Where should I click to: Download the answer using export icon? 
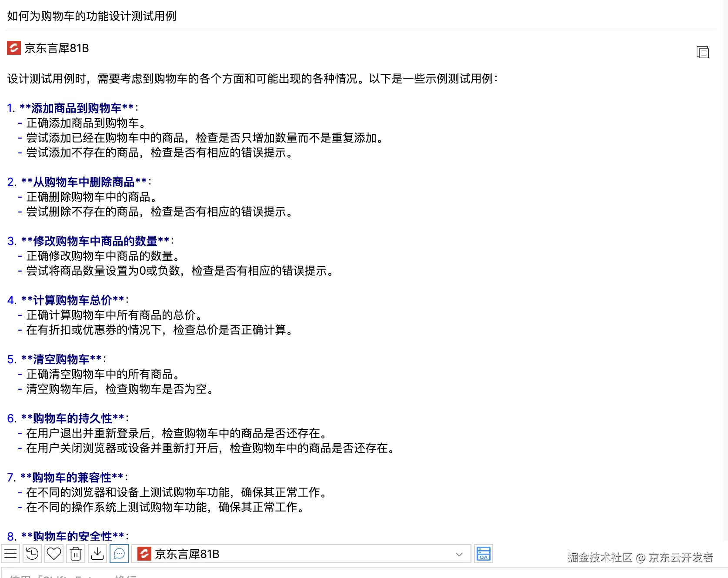coord(97,554)
